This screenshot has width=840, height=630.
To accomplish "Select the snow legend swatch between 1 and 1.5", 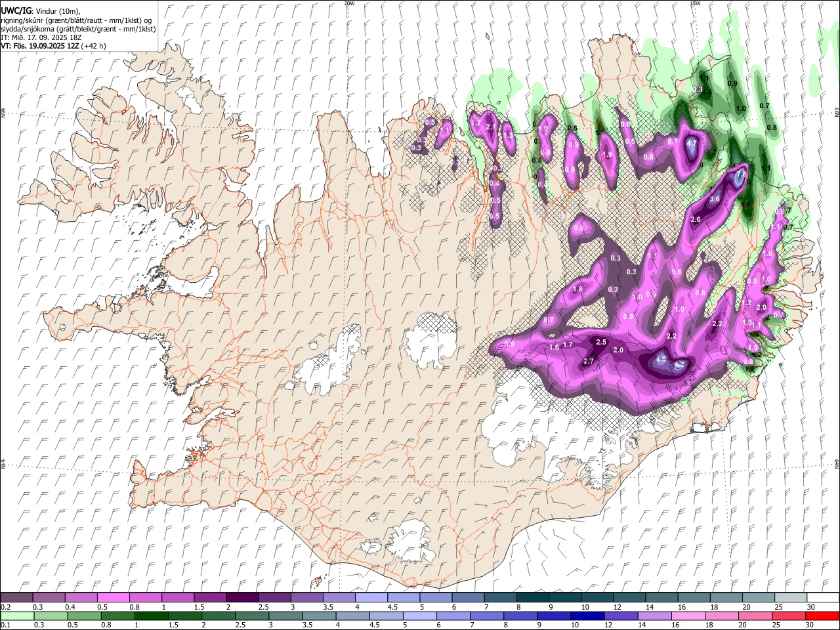I will (x=178, y=597).
